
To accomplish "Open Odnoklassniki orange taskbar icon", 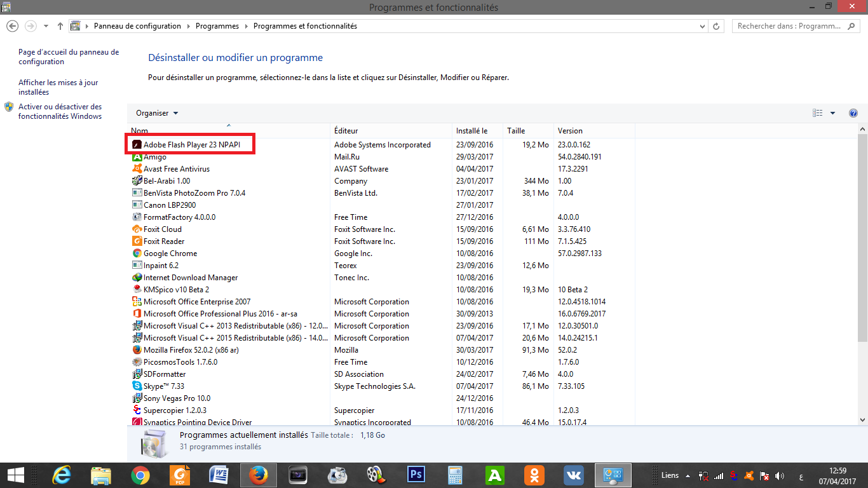I will pyautogui.click(x=534, y=475).
